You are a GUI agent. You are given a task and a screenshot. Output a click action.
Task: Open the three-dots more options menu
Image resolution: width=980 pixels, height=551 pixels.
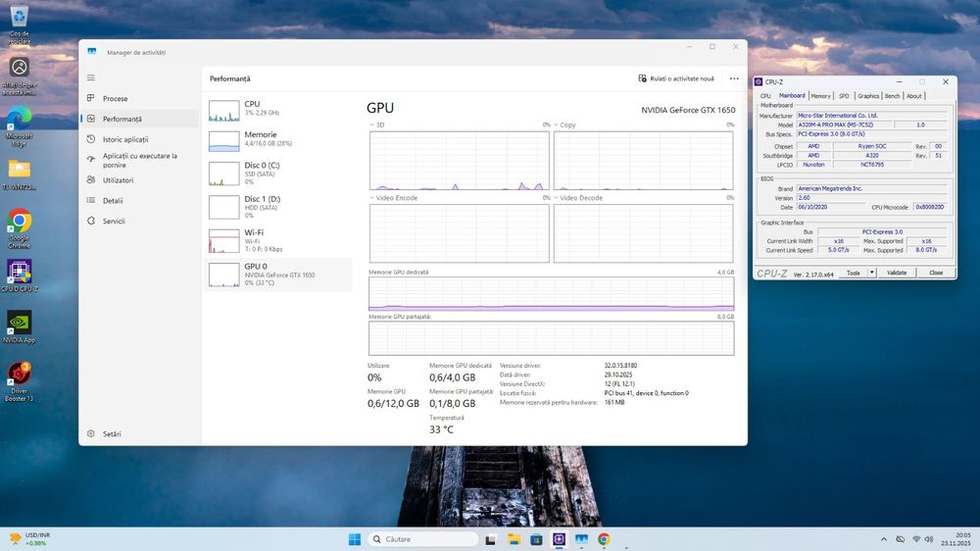[734, 78]
